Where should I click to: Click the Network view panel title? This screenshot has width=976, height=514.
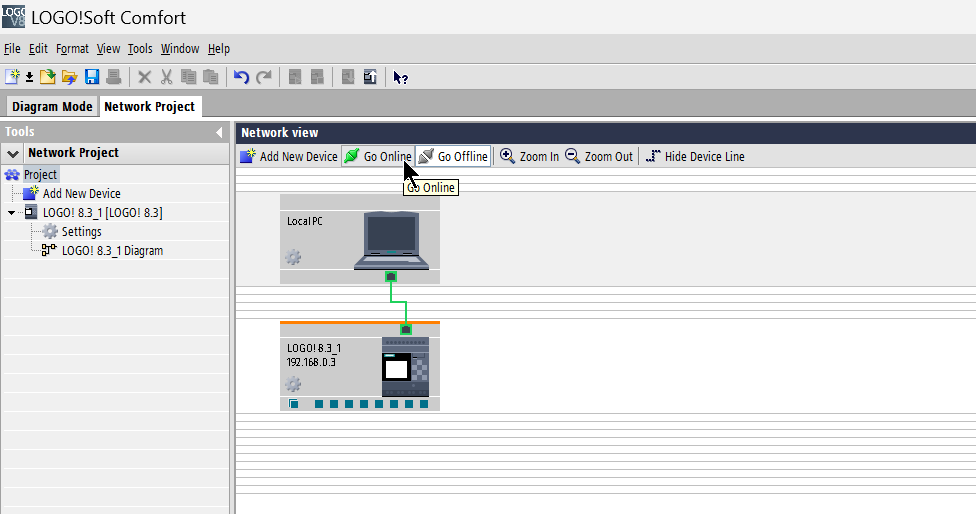279,133
